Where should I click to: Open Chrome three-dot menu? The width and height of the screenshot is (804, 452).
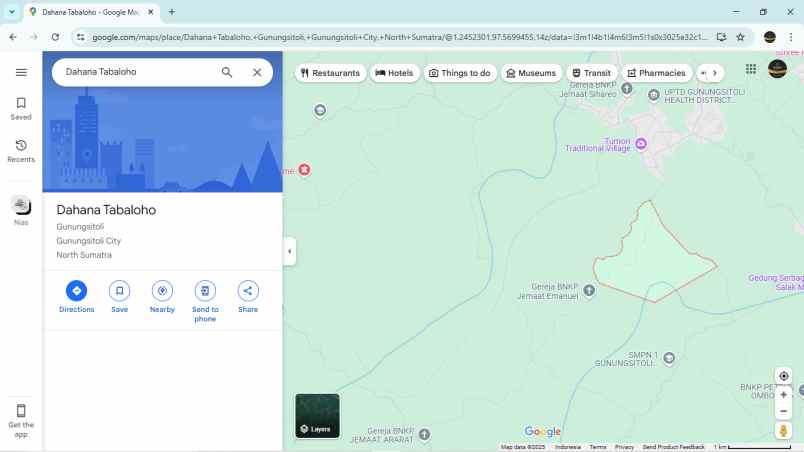click(x=791, y=37)
